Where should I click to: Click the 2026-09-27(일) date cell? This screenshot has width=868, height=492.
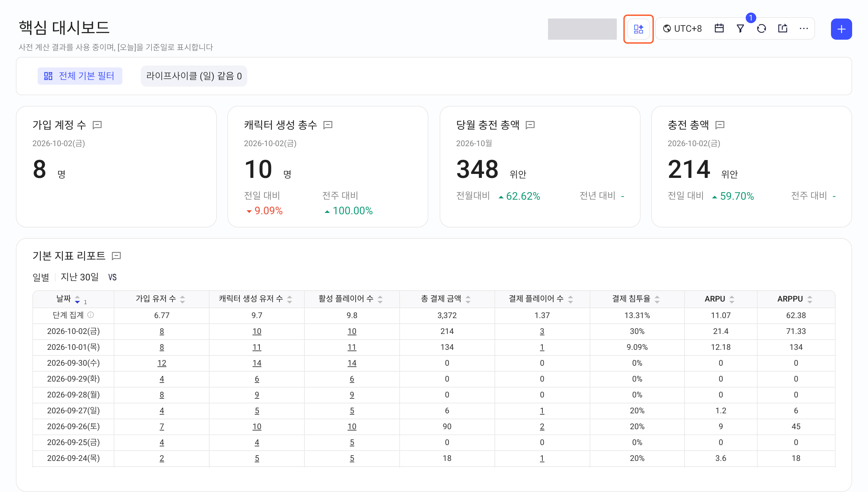73,411
